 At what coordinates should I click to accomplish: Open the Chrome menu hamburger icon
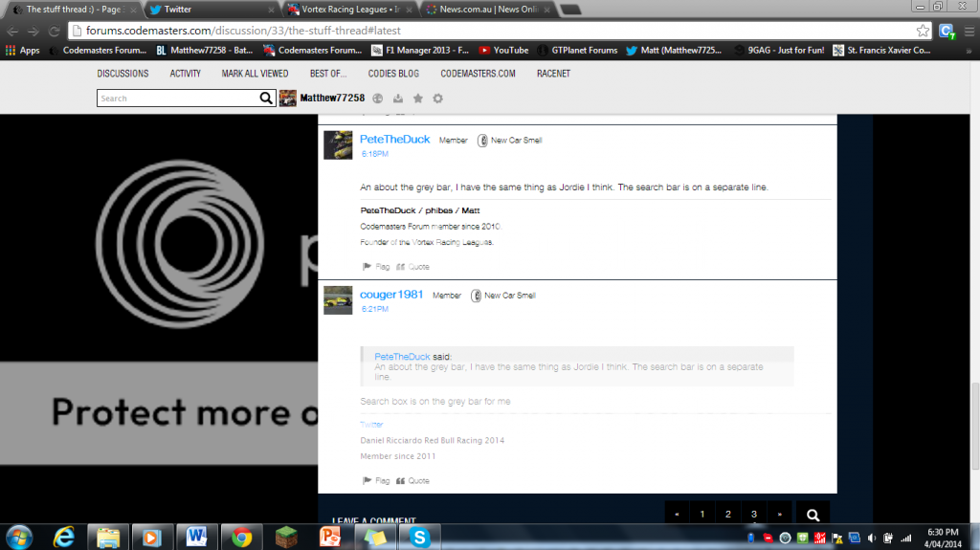coord(969,31)
